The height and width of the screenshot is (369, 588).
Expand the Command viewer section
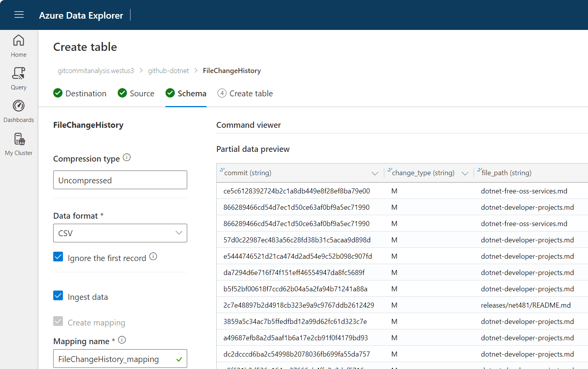pyautogui.click(x=249, y=125)
